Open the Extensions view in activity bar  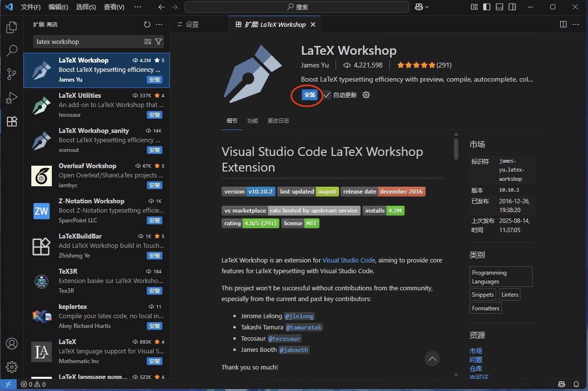(x=12, y=121)
